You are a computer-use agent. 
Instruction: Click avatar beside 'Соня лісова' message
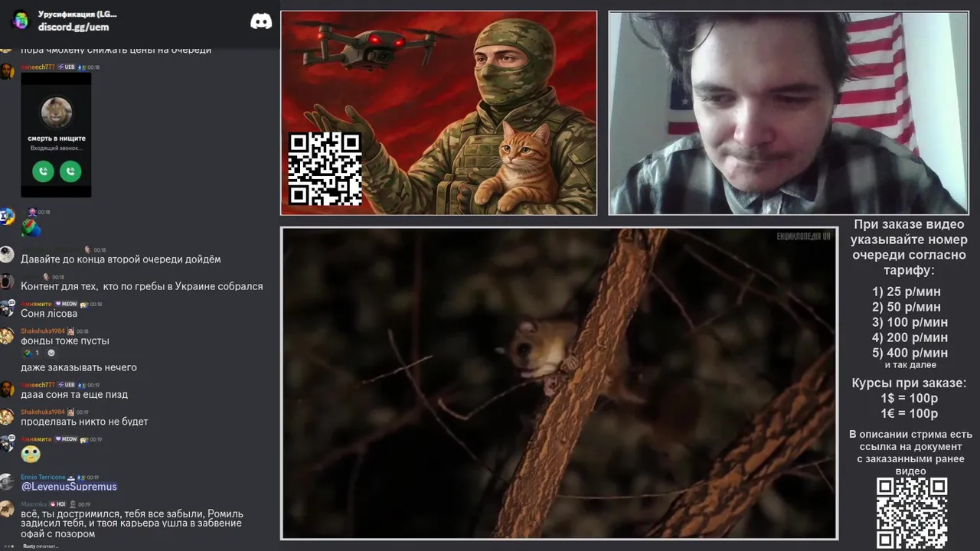point(7,308)
